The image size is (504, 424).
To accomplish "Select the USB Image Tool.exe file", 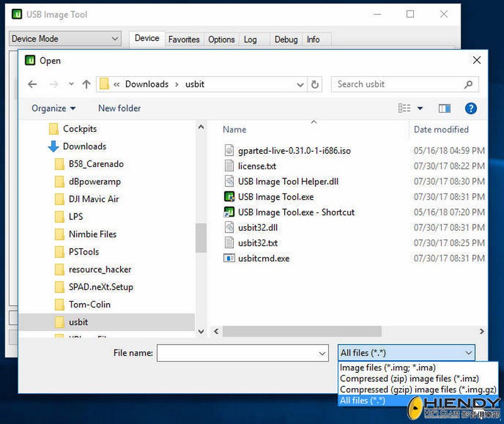I will tap(275, 197).
